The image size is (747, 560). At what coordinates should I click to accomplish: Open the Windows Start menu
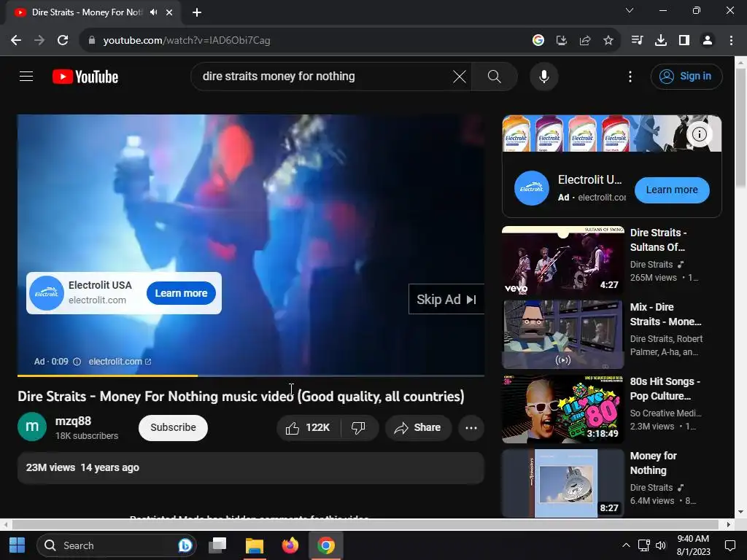pos(18,545)
